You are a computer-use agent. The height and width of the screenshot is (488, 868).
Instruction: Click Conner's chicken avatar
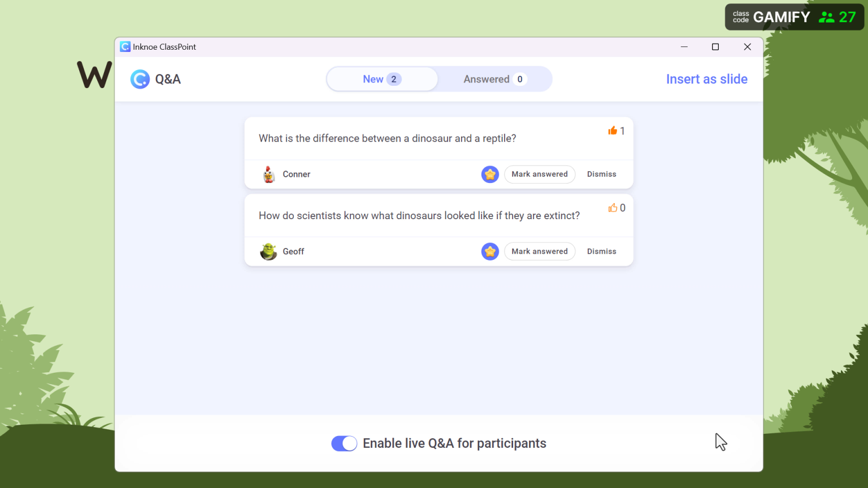(x=268, y=174)
